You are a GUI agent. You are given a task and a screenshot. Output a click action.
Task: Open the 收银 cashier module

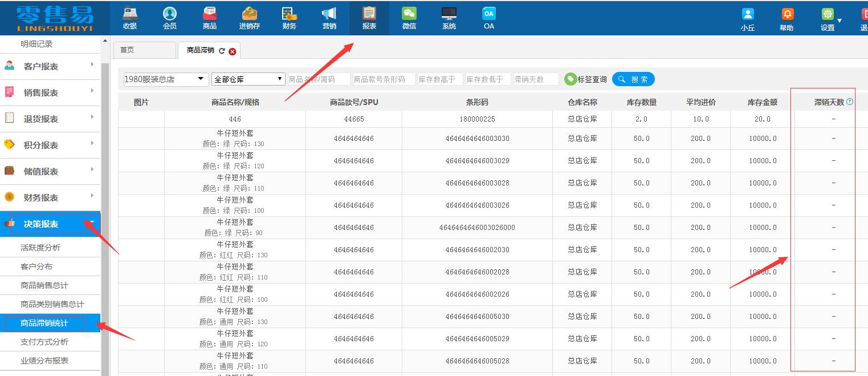[x=129, y=17]
